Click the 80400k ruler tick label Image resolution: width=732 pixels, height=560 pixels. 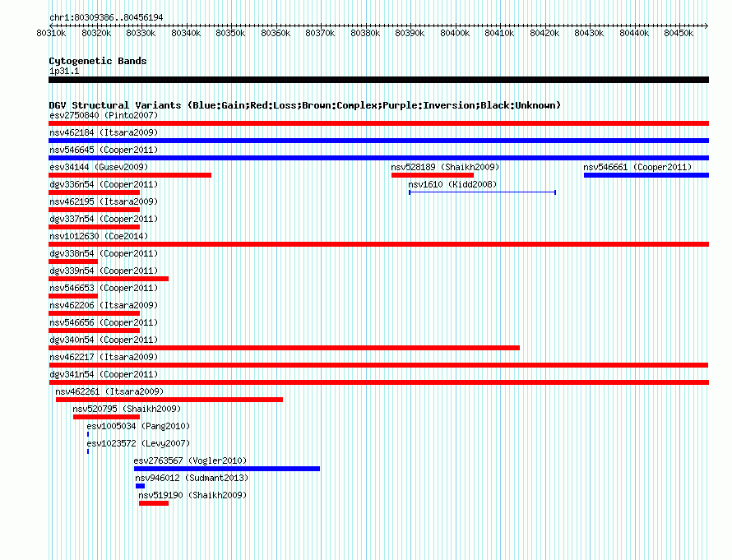(455, 33)
